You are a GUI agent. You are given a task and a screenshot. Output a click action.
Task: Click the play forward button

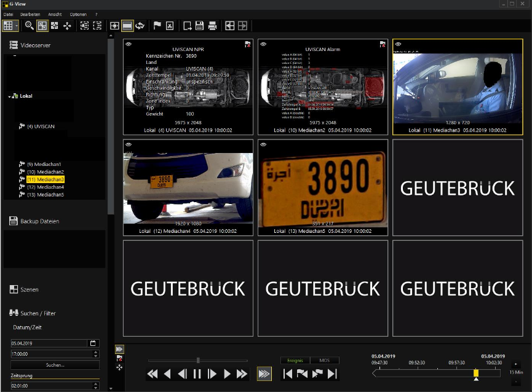[227, 374]
